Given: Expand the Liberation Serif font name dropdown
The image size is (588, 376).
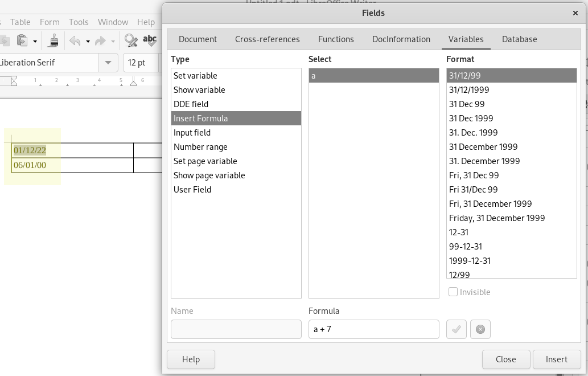Looking at the screenshot, I should (x=107, y=63).
